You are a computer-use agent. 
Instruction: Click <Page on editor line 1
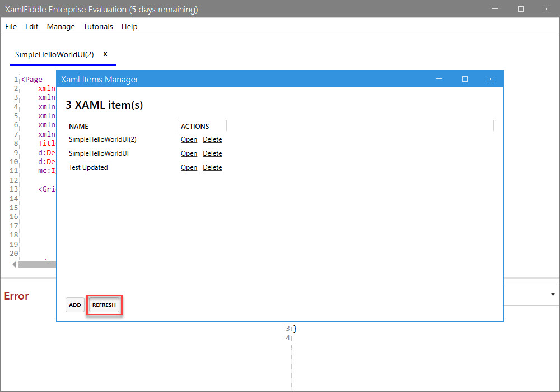click(x=32, y=80)
